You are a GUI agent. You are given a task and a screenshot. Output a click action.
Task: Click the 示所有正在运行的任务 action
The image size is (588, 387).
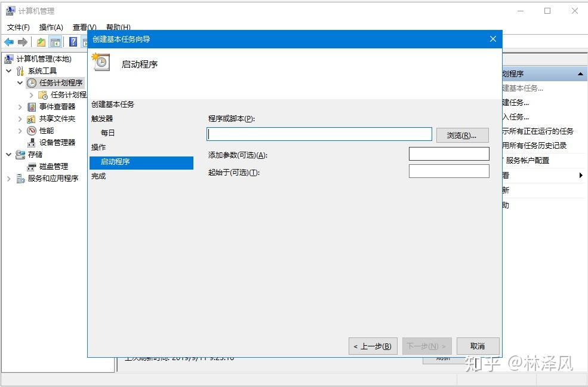(x=538, y=131)
